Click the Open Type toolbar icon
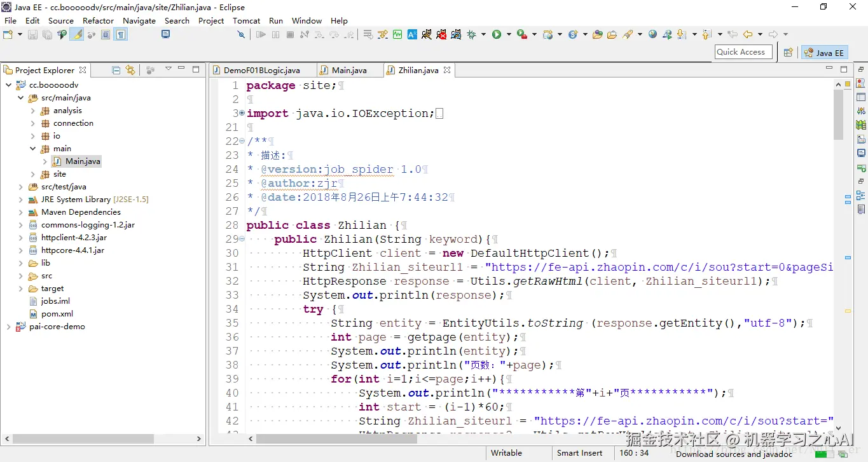Screen dimensions: 868x462 [x=597, y=34]
